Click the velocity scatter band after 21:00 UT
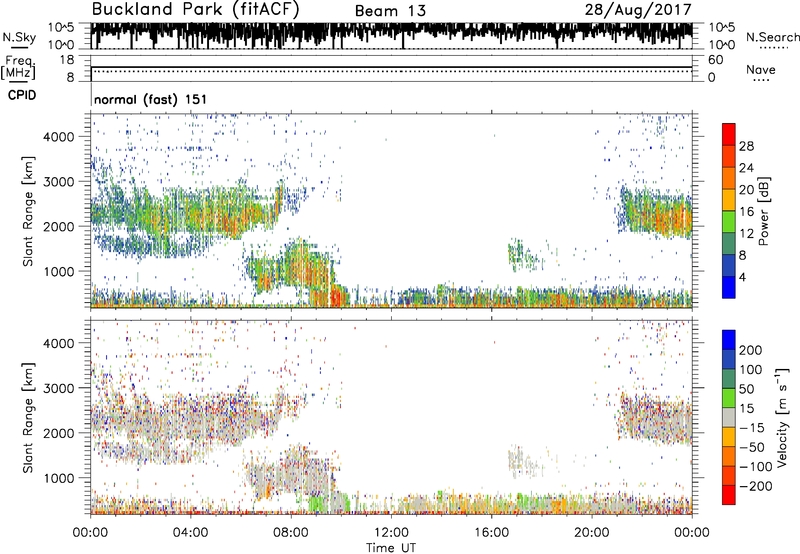 click(655, 419)
